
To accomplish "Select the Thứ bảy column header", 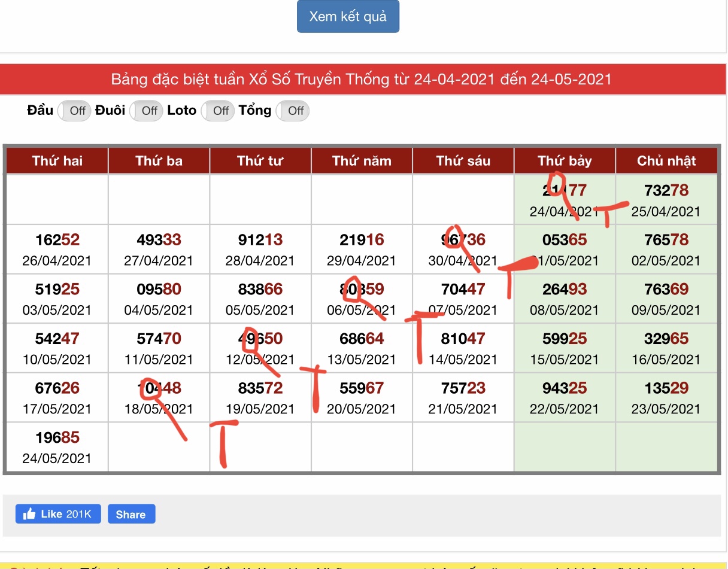I will [565, 160].
